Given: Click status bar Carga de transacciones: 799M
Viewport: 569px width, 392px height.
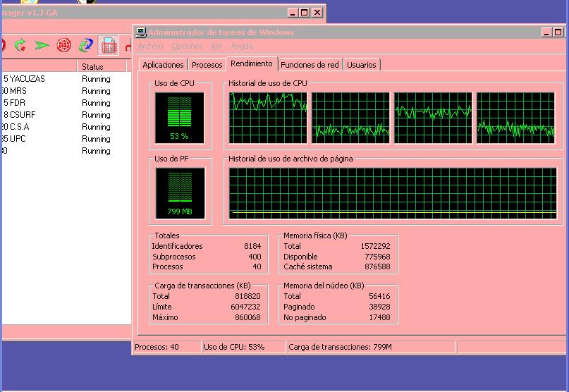Looking at the screenshot, I should click(x=370, y=347).
